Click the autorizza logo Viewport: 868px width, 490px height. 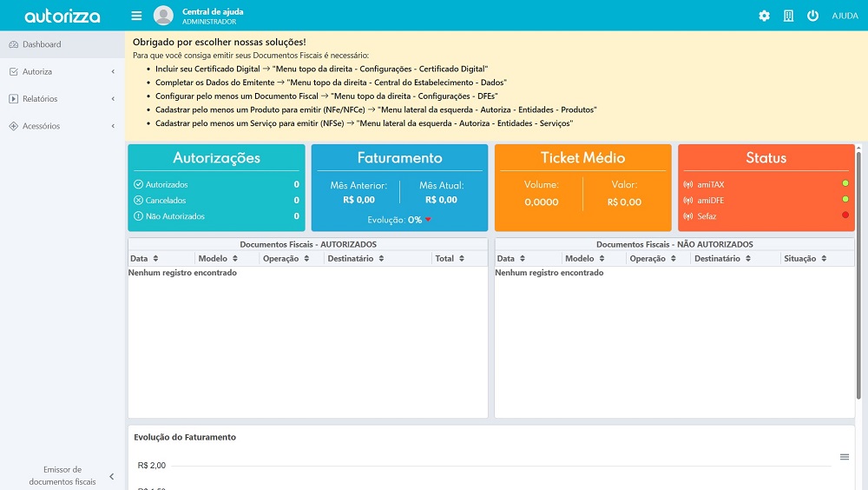62,16
